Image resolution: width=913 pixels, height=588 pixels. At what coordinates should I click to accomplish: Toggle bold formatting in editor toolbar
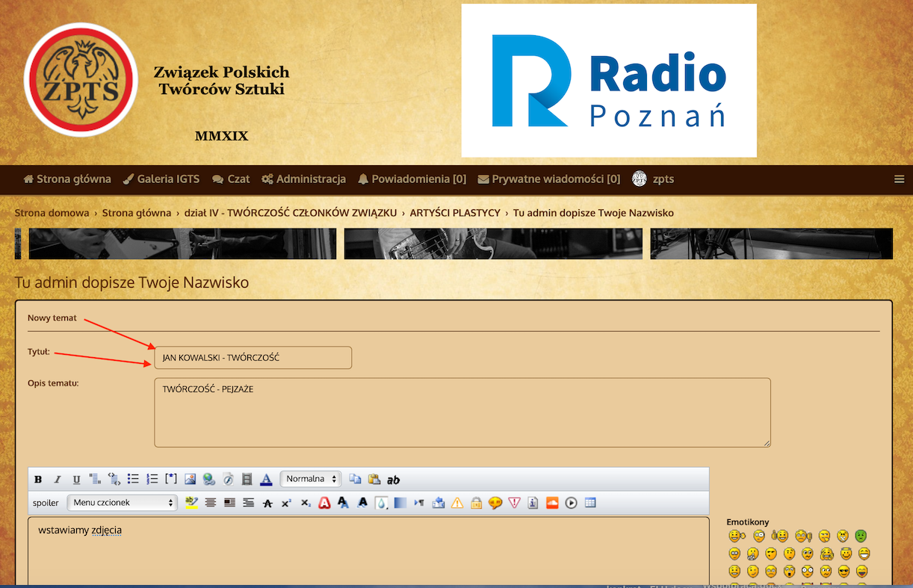[38, 480]
